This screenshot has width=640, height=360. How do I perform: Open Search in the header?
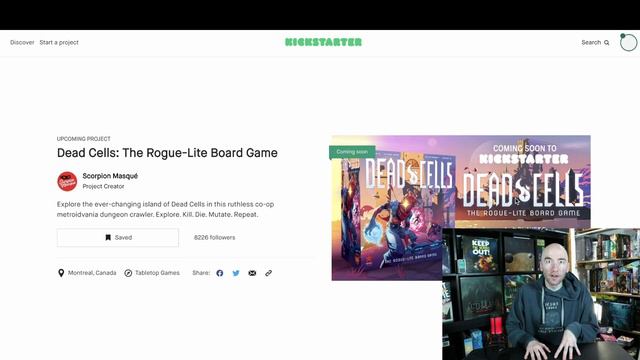(595, 42)
